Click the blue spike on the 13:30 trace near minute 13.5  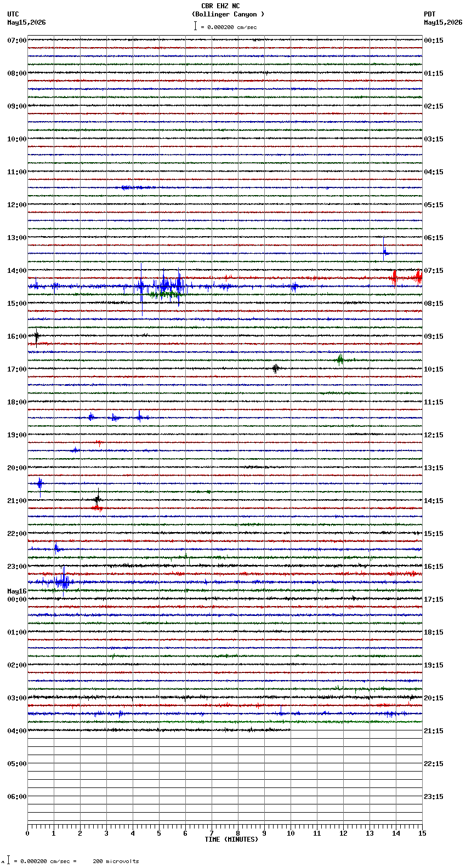[385, 251]
